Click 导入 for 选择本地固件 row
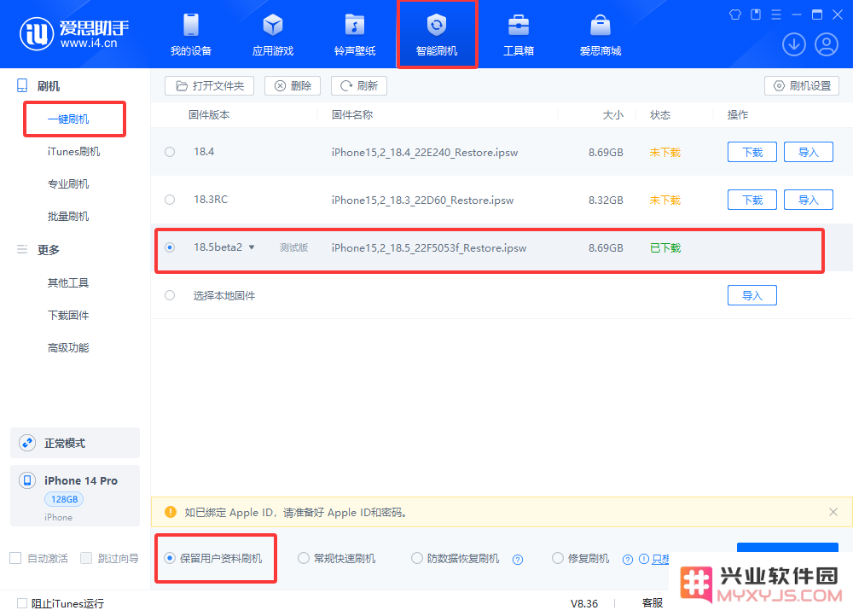The image size is (853, 616). (752, 295)
